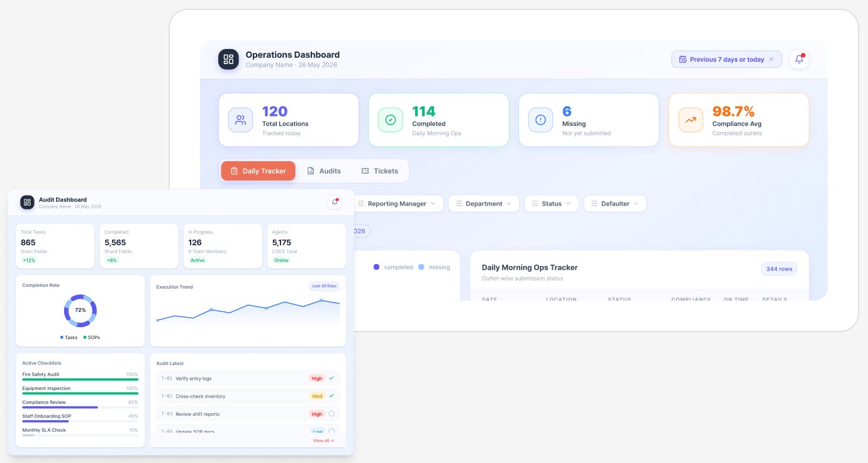The height and width of the screenshot is (463, 868).
Task: Click the Daily Morning Ops Tracker heading
Action: tap(530, 267)
